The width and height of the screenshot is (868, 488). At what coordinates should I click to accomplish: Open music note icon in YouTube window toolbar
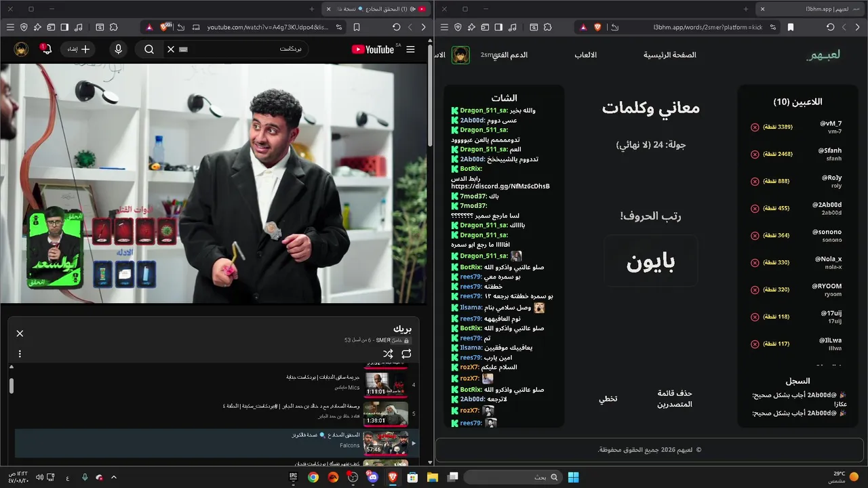pos(79,27)
